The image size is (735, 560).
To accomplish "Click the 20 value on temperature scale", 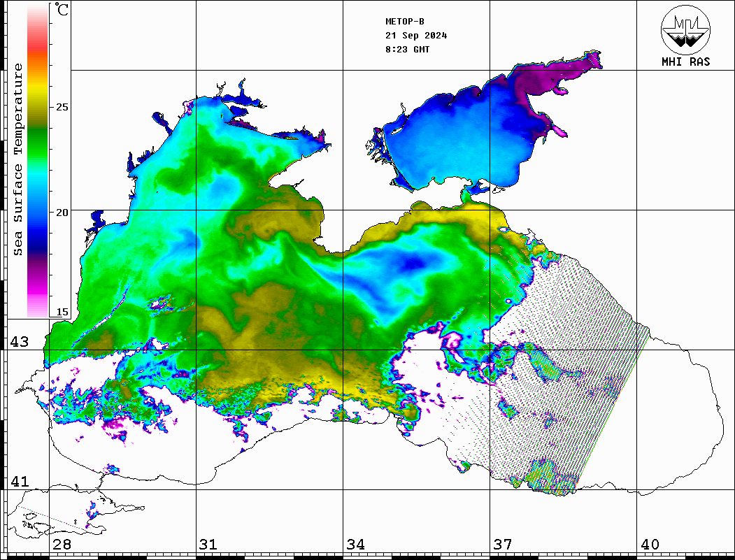I will click(x=62, y=213).
